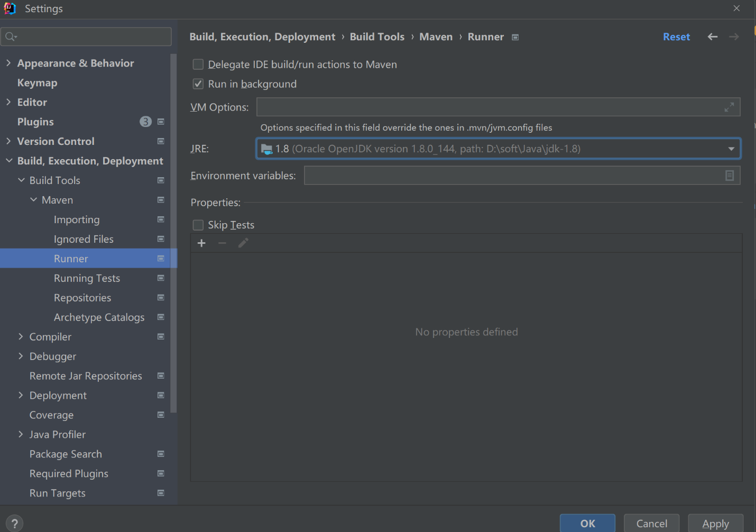Go back with the left arrow icon
The width and height of the screenshot is (756, 532).
pyautogui.click(x=713, y=36)
